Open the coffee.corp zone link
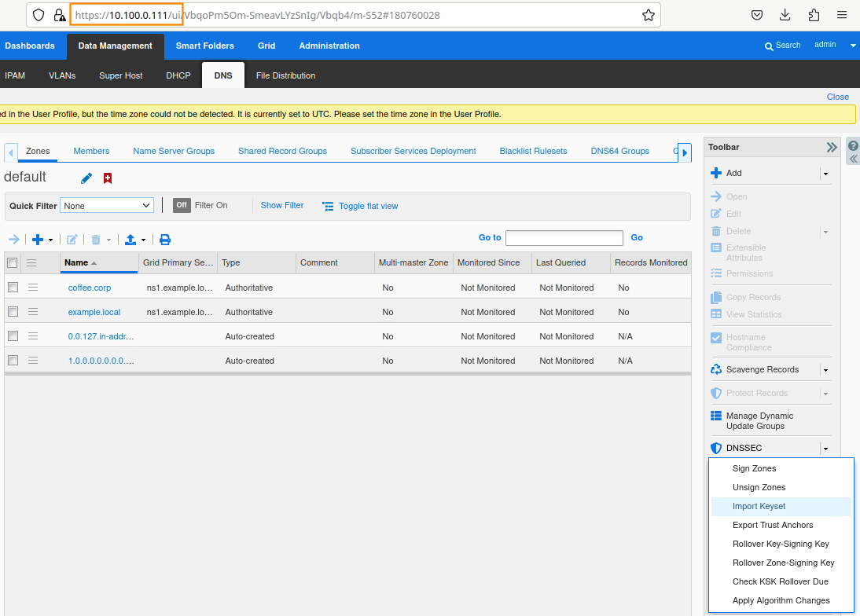 90,288
